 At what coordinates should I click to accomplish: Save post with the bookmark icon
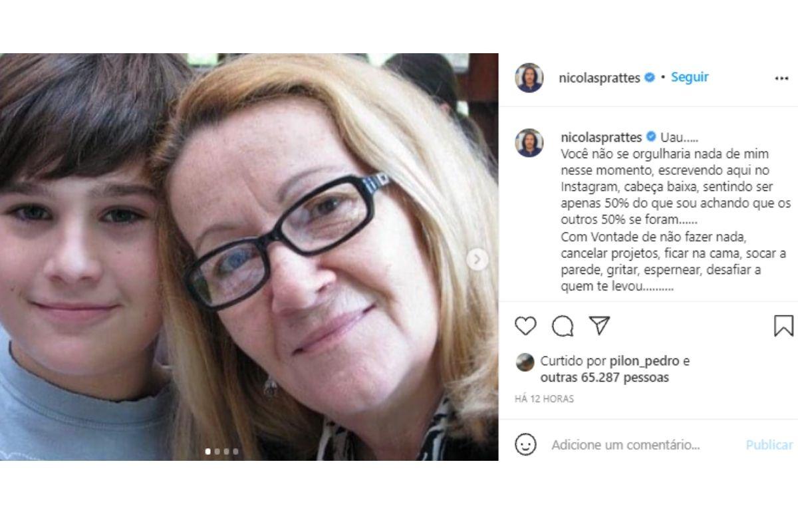(x=783, y=326)
